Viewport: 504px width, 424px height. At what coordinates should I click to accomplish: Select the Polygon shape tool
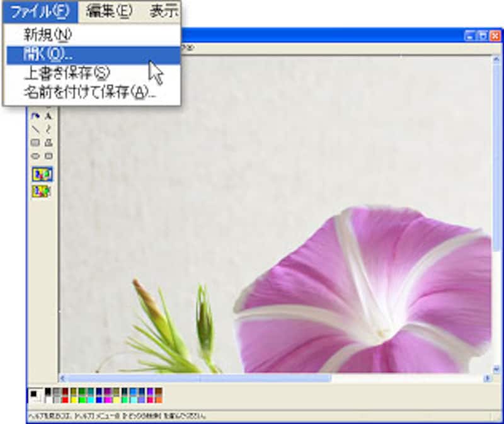[49, 142]
